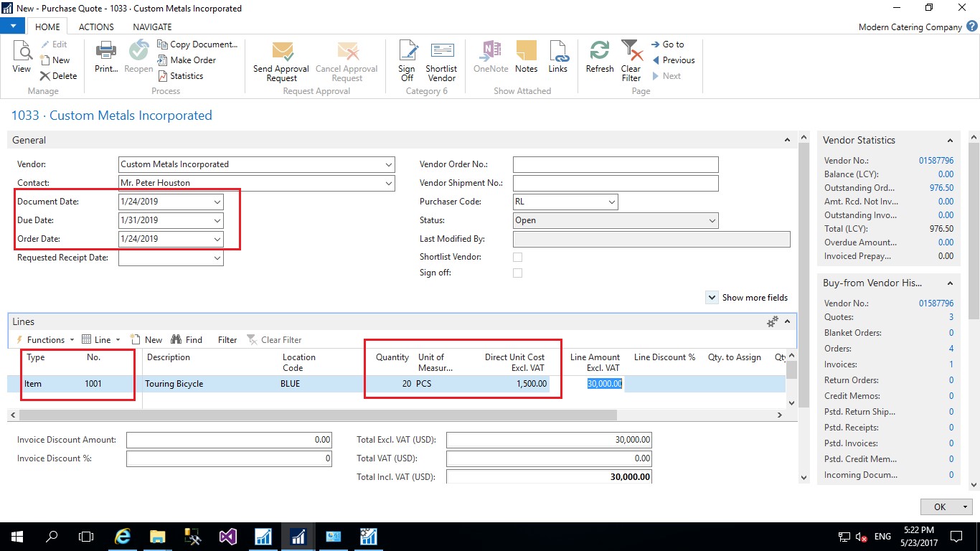Open Requested Receipt Date dropdown
Viewport: 980px width, 551px height.
pos(217,258)
